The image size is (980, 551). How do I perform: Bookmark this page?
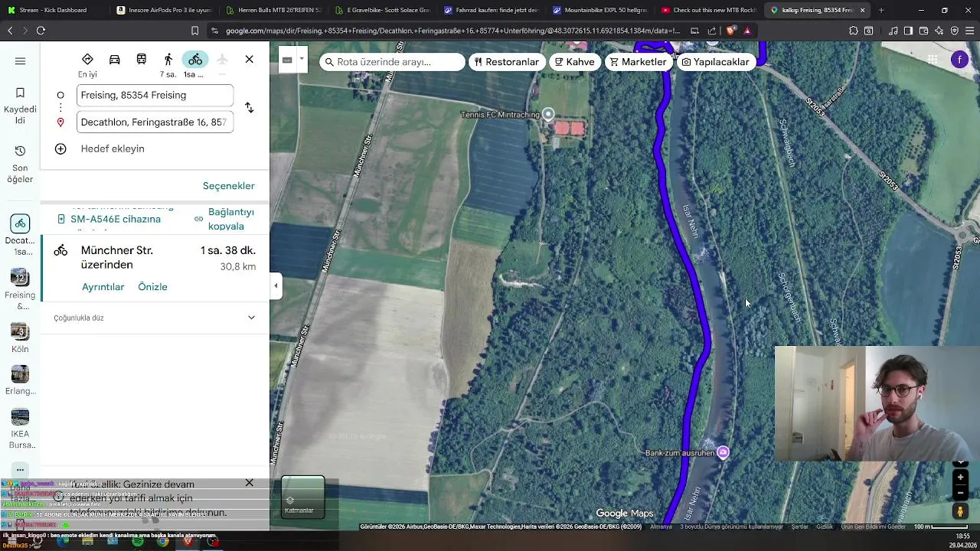(194, 31)
